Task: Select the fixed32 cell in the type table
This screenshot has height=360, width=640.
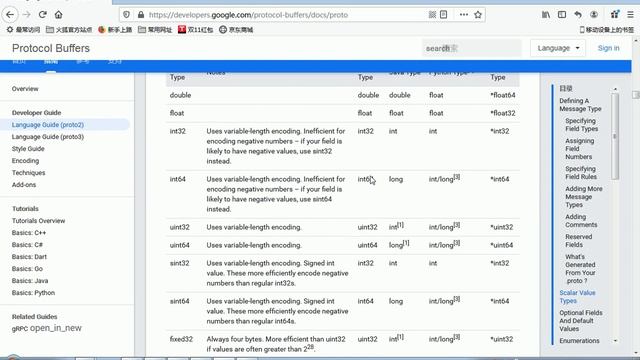Action: 181,339
